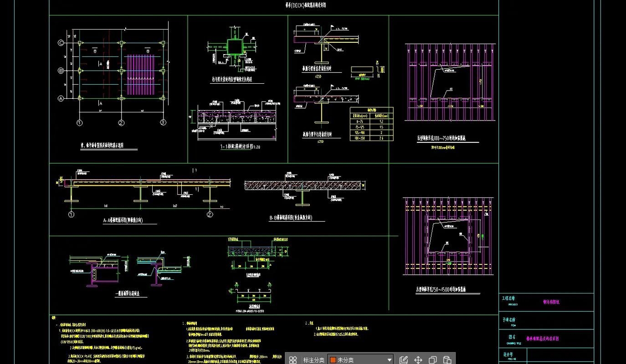Image resolution: width=626 pixels, height=364 pixels.
Task: Click the plate thickness table
Action: (x=371, y=124)
